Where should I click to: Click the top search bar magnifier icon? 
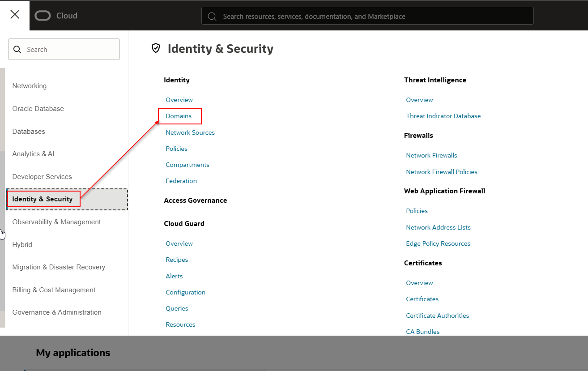pos(213,16)
